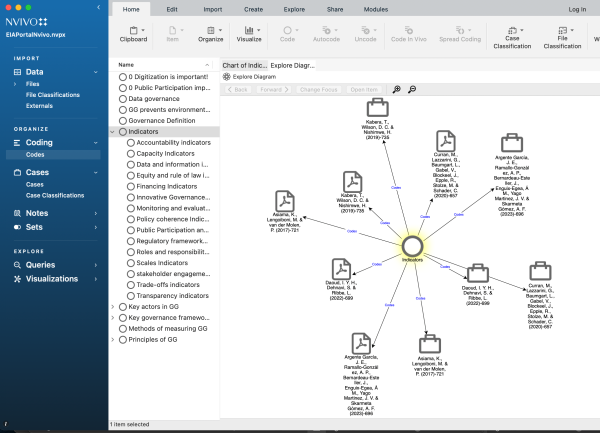Click the Clipboard icon in the ribbon
600x433 pixels.
click(133, 32)
